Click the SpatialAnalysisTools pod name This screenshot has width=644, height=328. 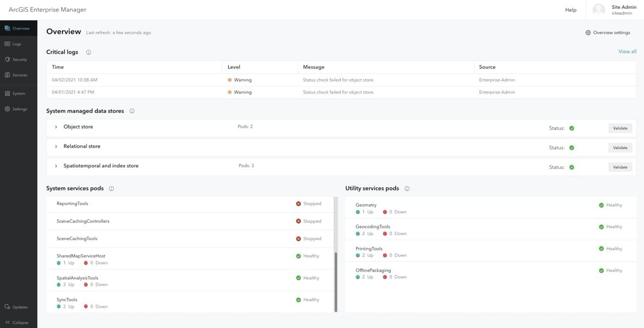78,278
